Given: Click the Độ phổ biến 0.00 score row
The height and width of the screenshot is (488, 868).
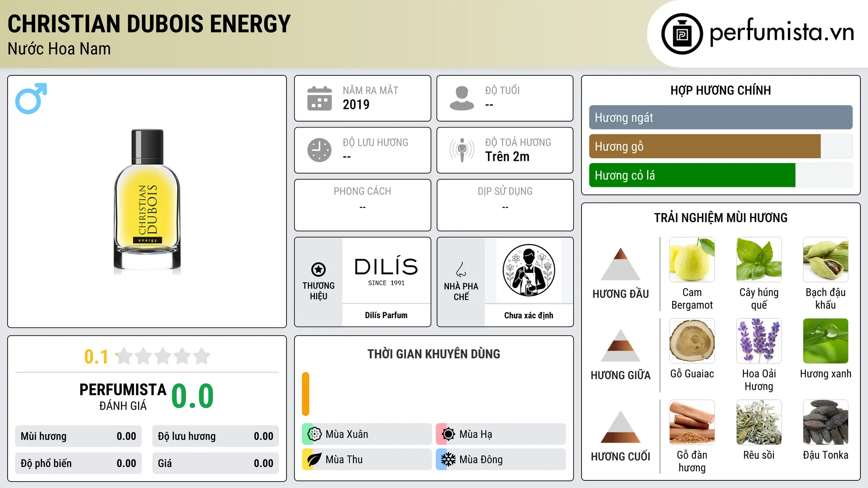Looking at the screenshot, I should [78, 463].
